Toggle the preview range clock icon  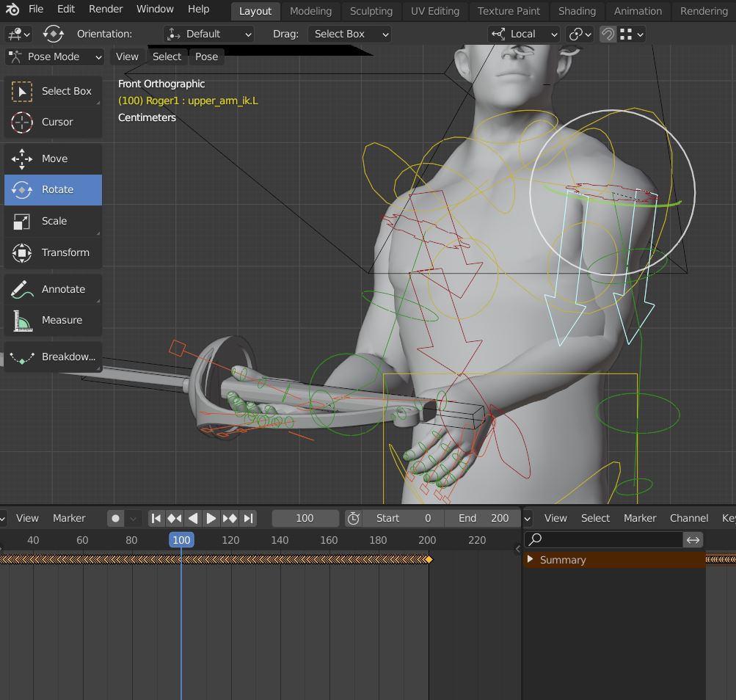point(354,518)
